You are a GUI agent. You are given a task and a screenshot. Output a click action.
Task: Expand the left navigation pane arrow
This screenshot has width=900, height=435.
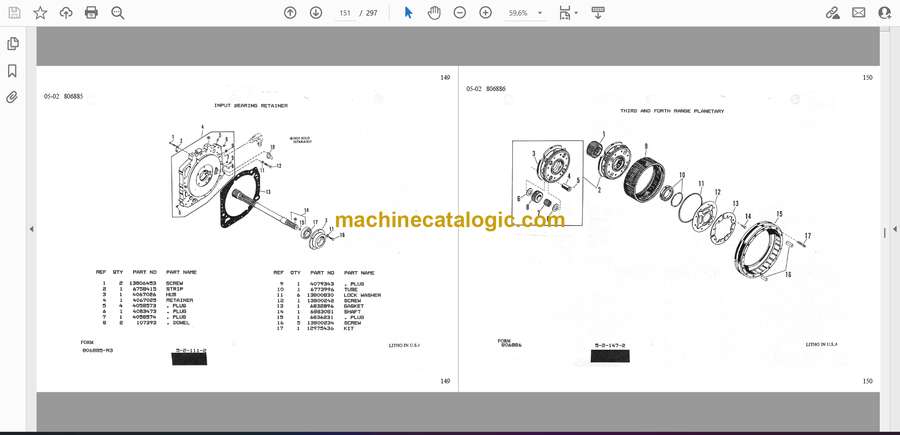pos(31,229)
